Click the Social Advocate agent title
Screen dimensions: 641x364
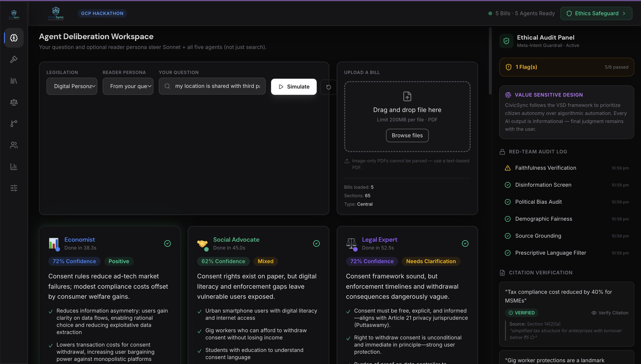(236, 239)
